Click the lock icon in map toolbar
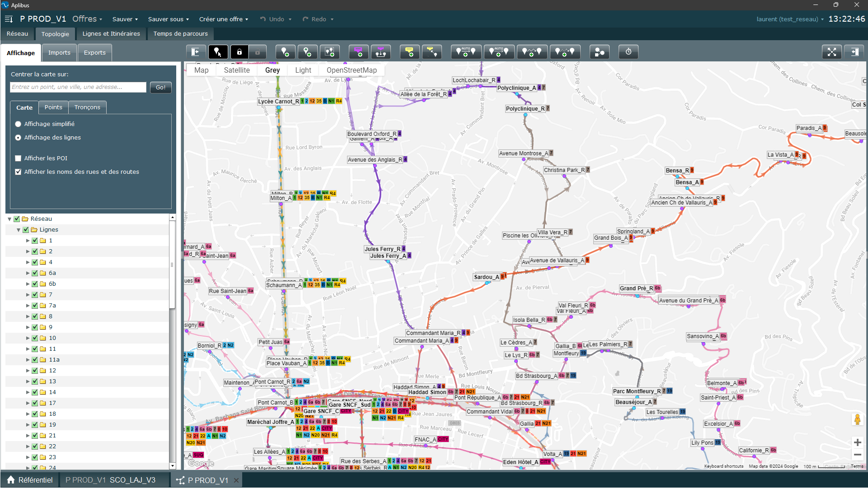 [239, 52]
